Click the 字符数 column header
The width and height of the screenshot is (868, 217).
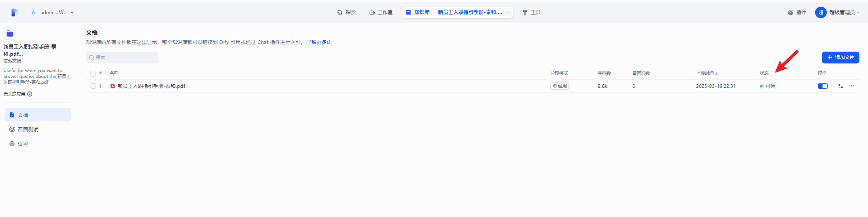pyautogui.click(x=604, y=73)
